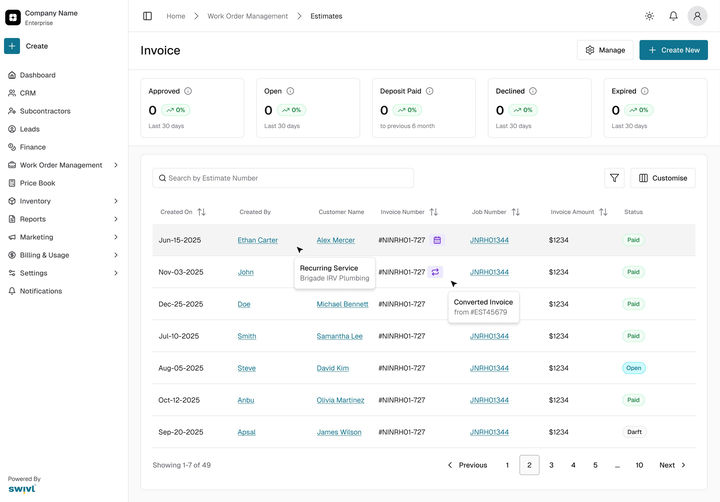The image size is (720, 502).
Task: Open James Wilson customer link
Action: tap(339, 432)
